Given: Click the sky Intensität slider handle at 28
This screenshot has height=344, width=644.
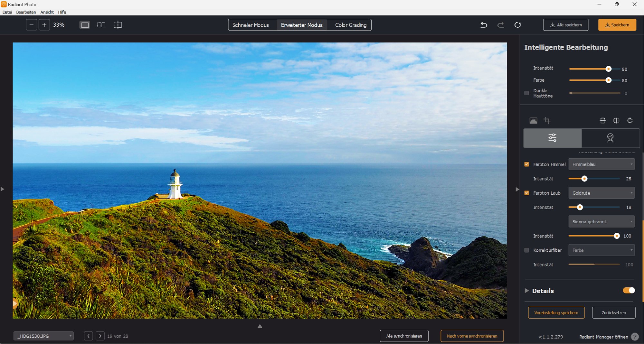Looking at the screenshot, I should point(584,179).
